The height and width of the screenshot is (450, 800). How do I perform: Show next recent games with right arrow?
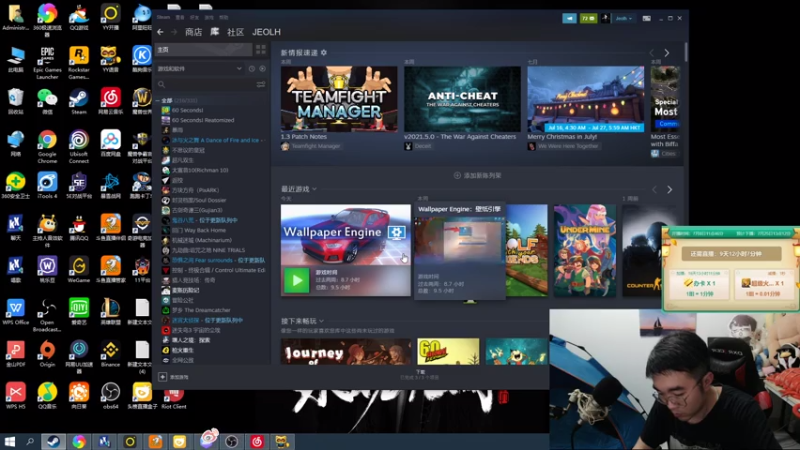click(x=670, y=190)
